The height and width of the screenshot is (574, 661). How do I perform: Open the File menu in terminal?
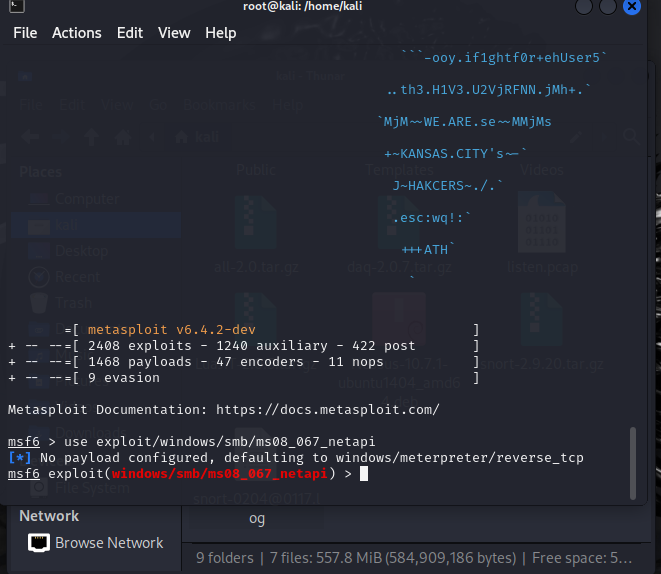point(25,33)
